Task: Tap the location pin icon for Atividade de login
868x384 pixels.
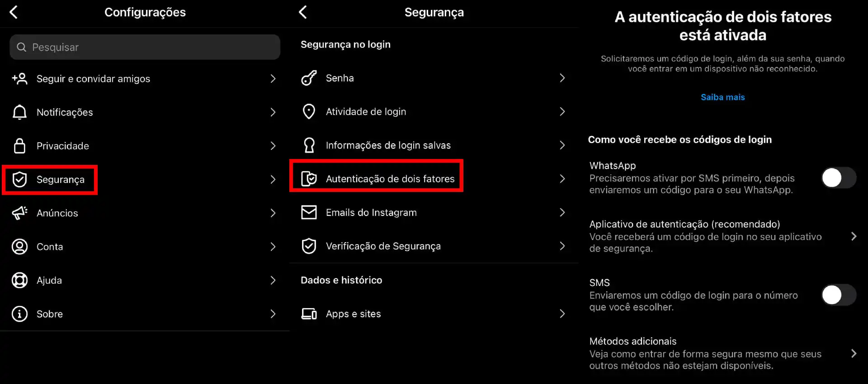Action: pos(309,112)
